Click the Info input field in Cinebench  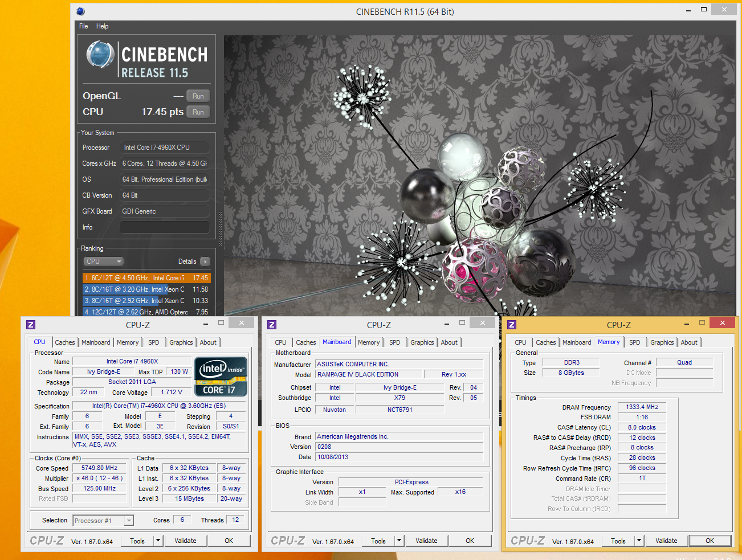tap(164, 227)
